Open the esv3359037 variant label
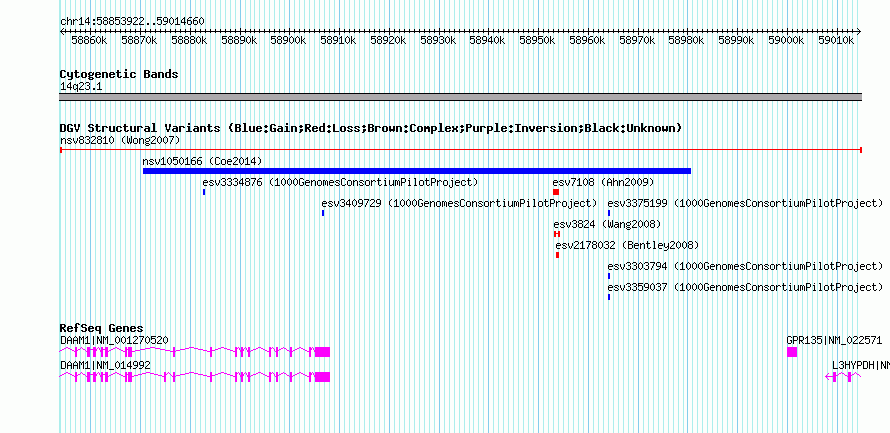 [745, 287]
